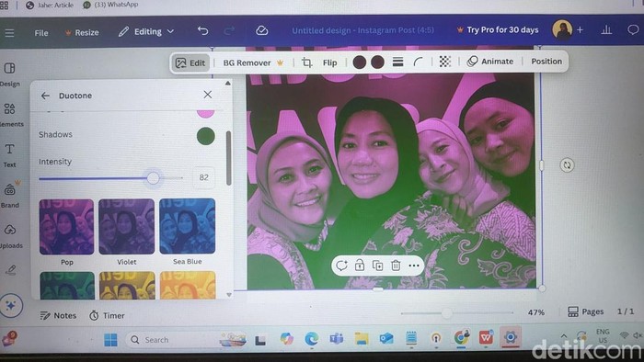Go back from the Duotone panel

[45, 96]
